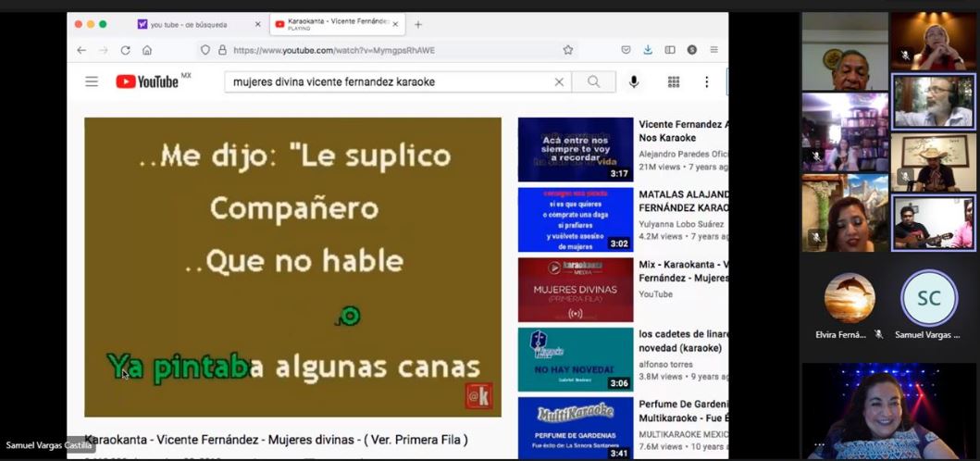Open the Firefox hamburger menu
This screenshot has width=980, height=461.
coord(713,50)
